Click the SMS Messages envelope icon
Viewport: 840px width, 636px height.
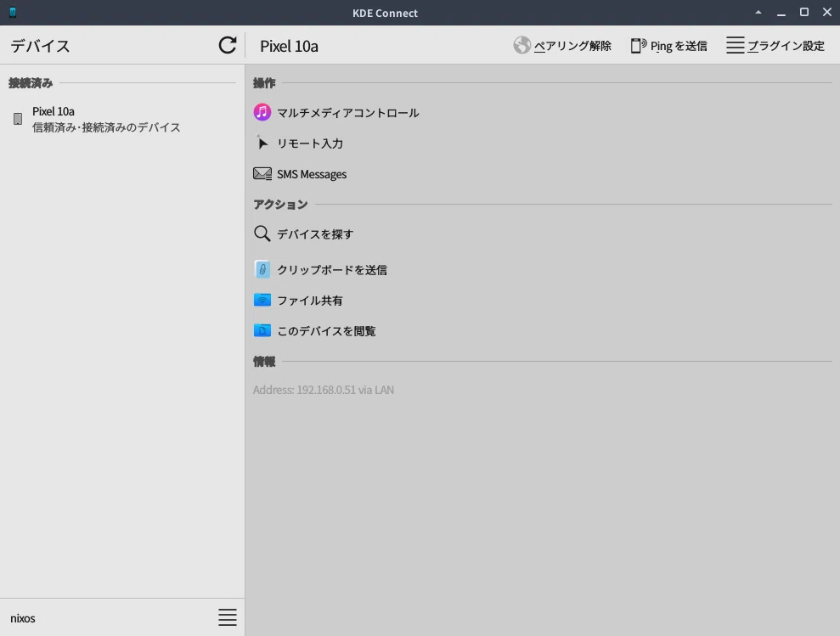pyautogui.click(x=262, y=173)
